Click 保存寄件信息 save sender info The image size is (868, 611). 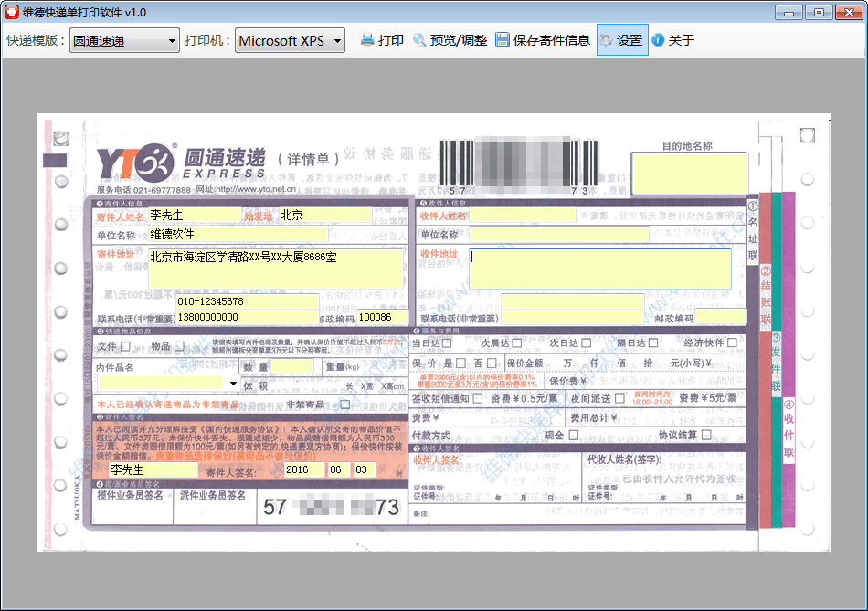543,40
